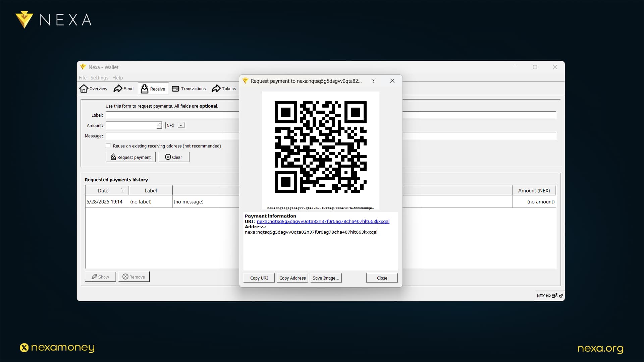Open the File menu
The height and width of the screenshot is (362, 644).
click(x=83, y=77)
